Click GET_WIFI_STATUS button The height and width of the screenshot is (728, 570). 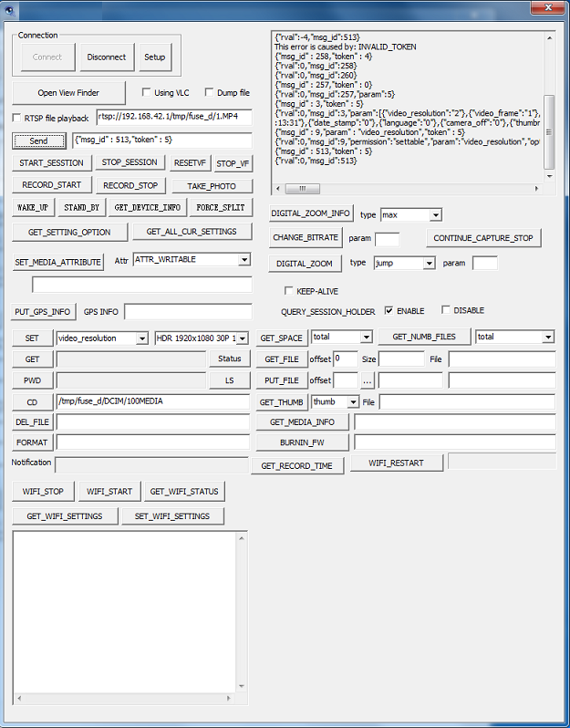tap(184, 492)
